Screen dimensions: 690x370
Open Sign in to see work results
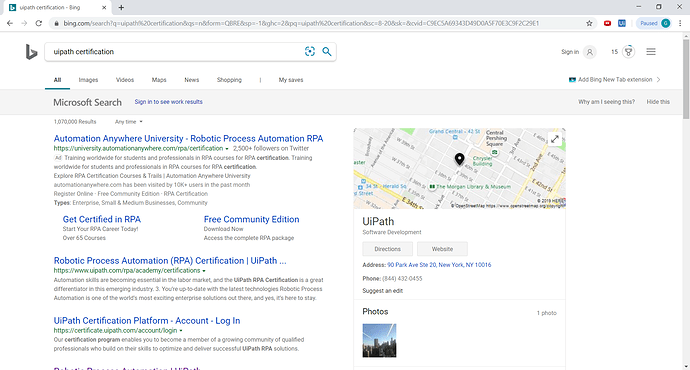click(x=169, y=102)
